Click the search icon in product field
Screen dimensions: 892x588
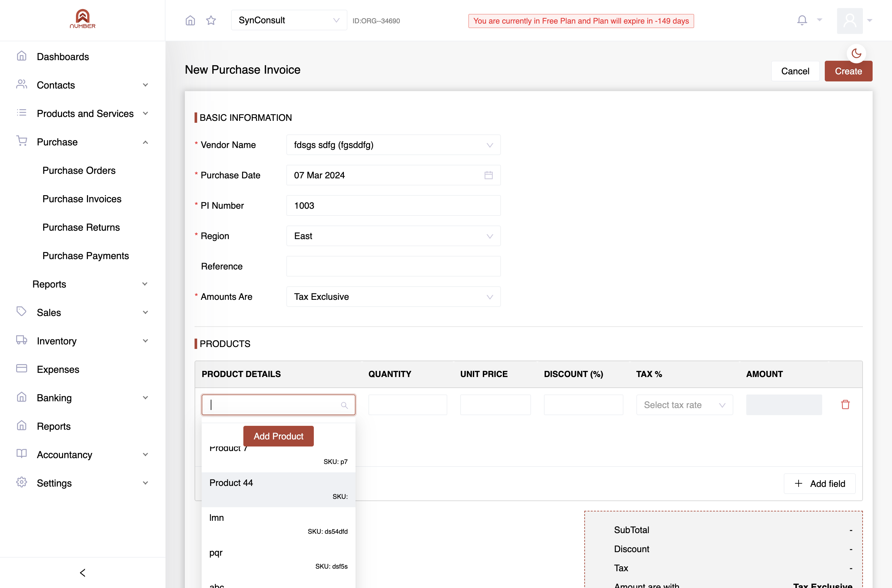tap(344, 405)
